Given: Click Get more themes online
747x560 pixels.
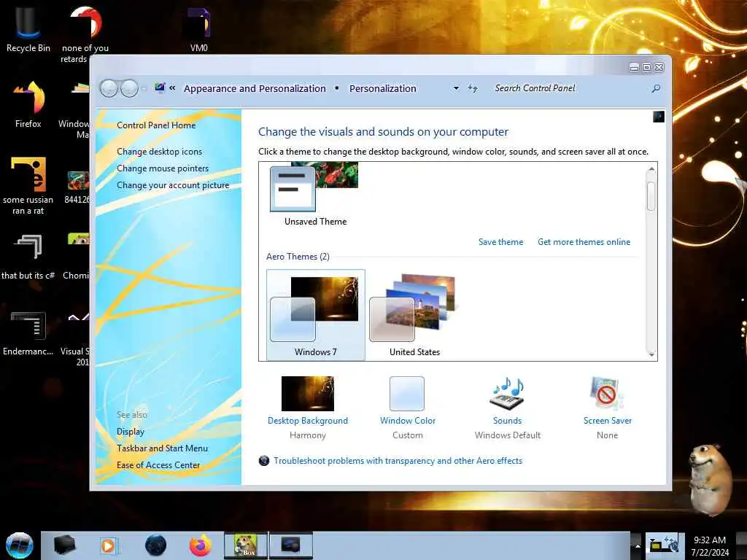Looking at the screenshot, I should (584, 242).
